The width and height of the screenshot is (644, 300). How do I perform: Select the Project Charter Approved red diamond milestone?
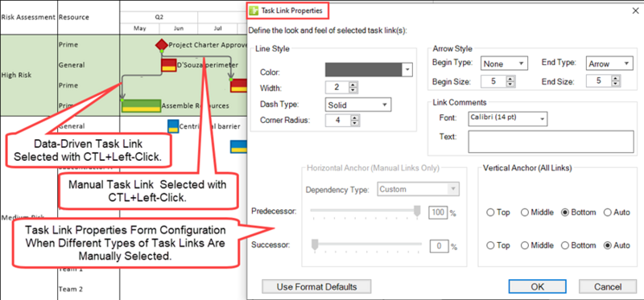coord(162,45)
